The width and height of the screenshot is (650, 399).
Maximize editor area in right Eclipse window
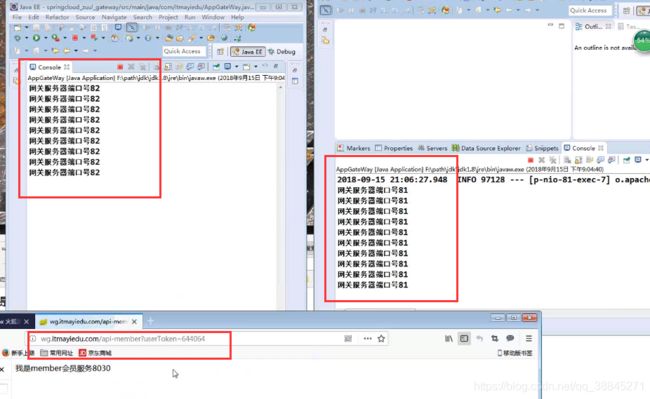(x=562, y=26)
